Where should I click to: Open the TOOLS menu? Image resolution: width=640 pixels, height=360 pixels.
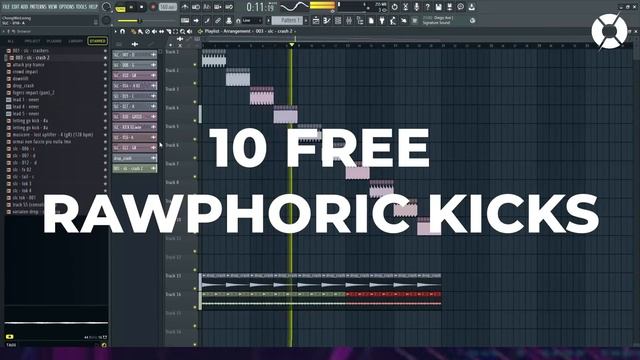(82, 7)
